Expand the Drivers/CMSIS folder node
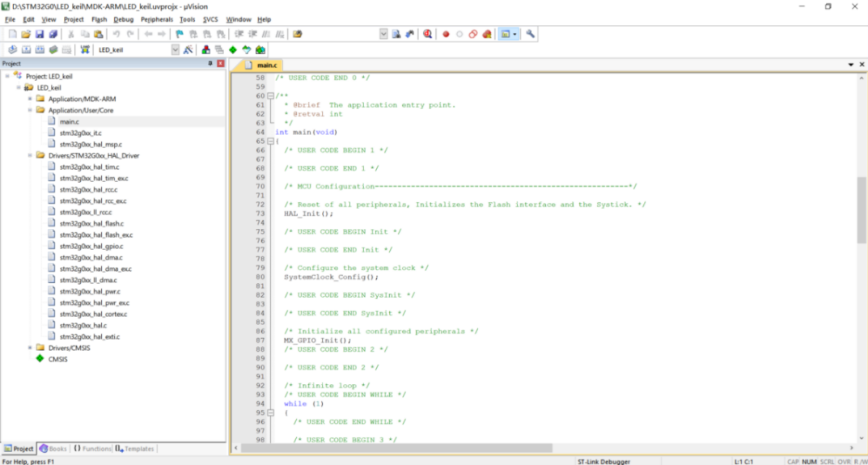 pyautogui.click(x=30, y=348)
